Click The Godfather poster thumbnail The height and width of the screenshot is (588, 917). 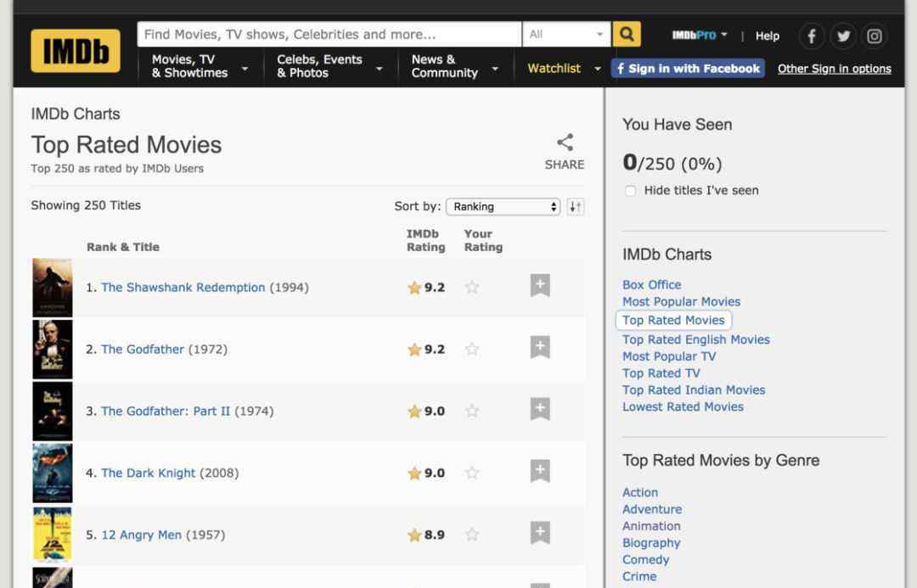pos(53,350)
